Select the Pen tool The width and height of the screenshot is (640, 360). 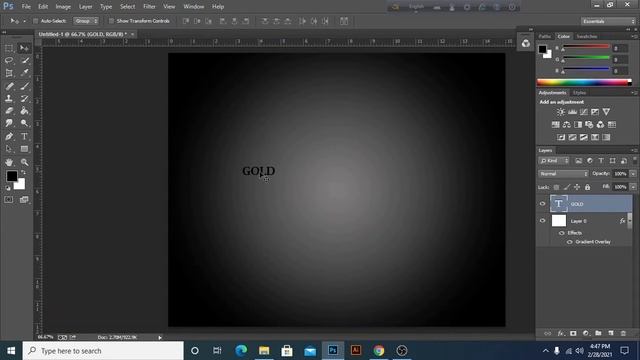[x=9, y=136]
